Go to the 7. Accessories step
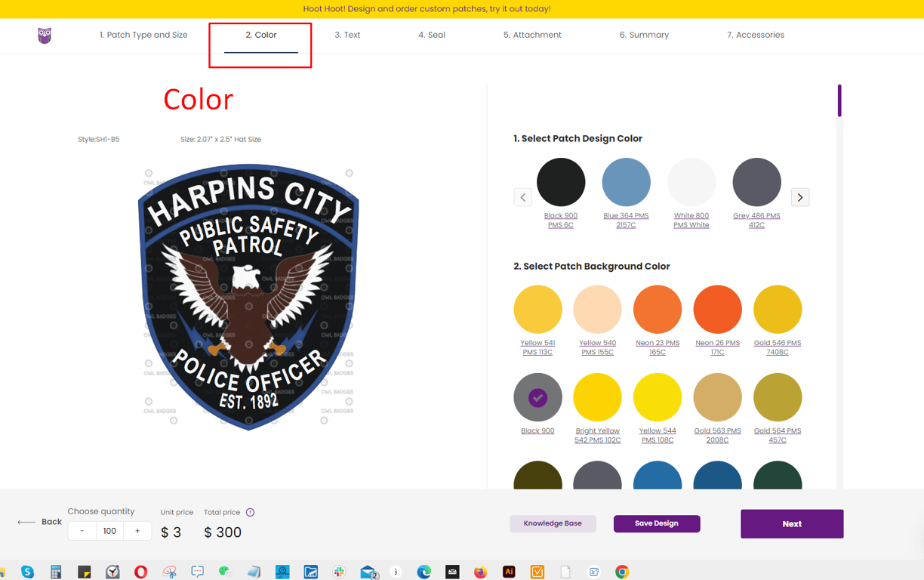This screenshot has width=924, height=580. pyautogui.click(x=756, y=35)
